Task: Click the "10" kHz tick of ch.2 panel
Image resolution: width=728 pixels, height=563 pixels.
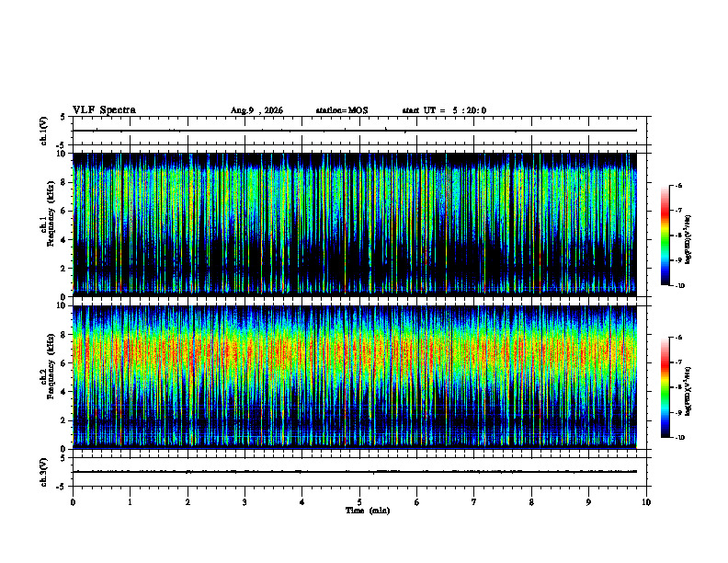Action: pyautogui.click(x=63, y=305)
